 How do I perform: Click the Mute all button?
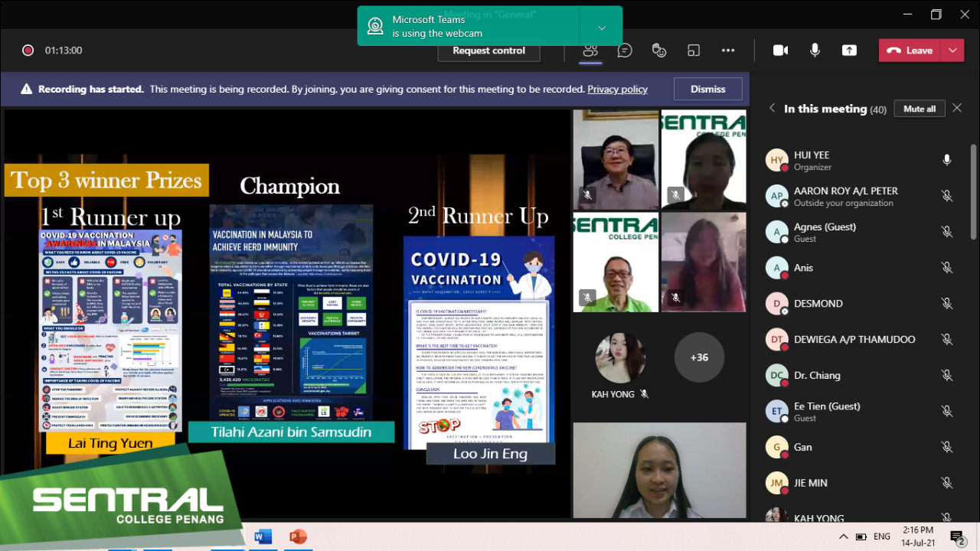[920, 109]
